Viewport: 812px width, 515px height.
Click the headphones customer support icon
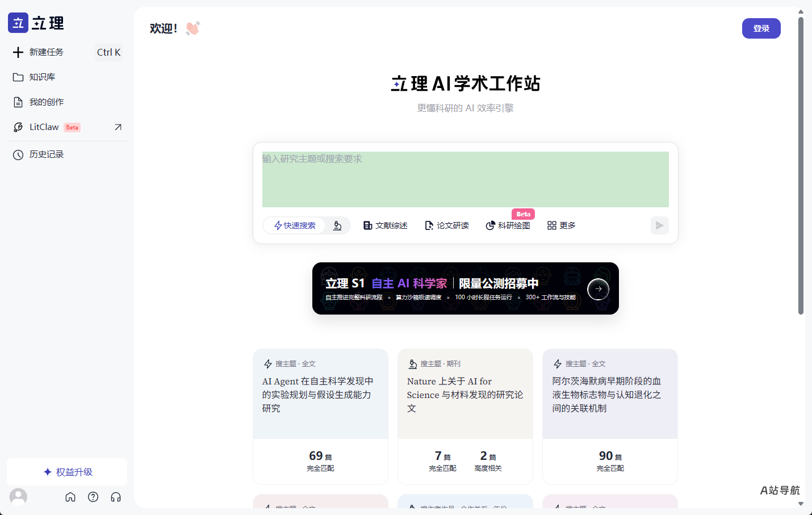tap(116, 497)
